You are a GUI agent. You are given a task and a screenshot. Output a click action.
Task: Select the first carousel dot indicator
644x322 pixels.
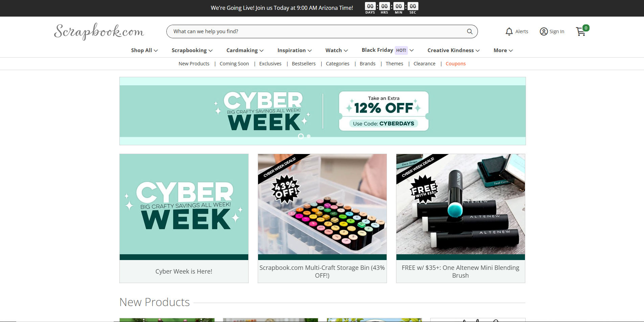[301, 136]
